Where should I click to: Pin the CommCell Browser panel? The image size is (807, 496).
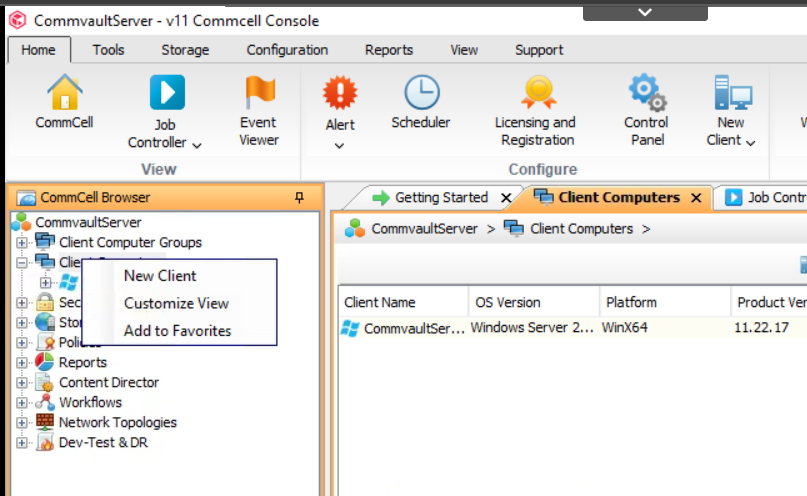[299, 197]
